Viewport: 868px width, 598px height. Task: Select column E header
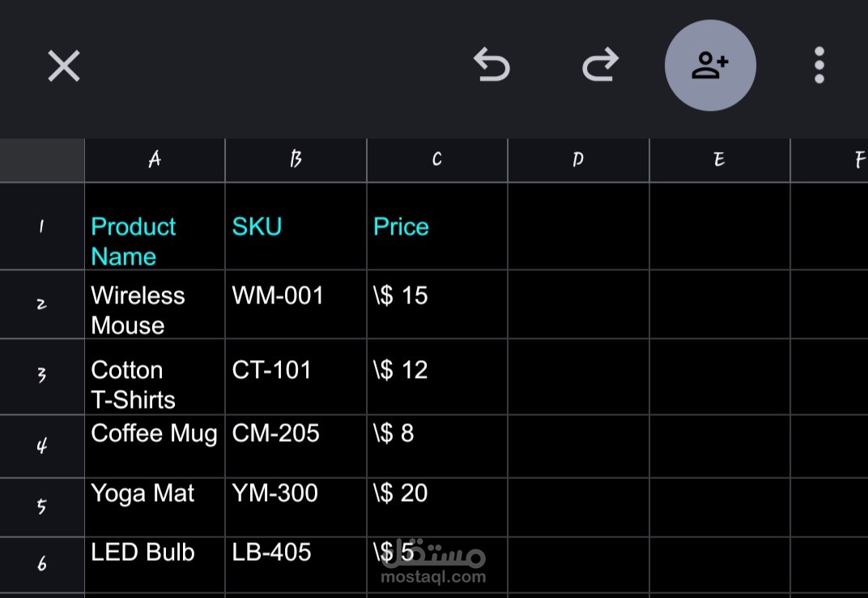coord(720,160)
